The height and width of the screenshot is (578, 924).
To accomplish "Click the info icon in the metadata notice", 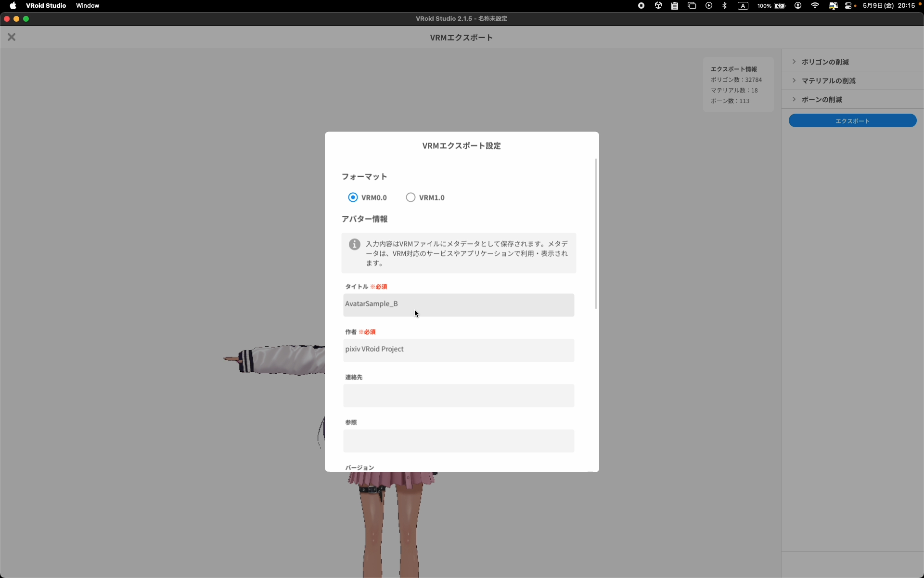I will (355, 244).
